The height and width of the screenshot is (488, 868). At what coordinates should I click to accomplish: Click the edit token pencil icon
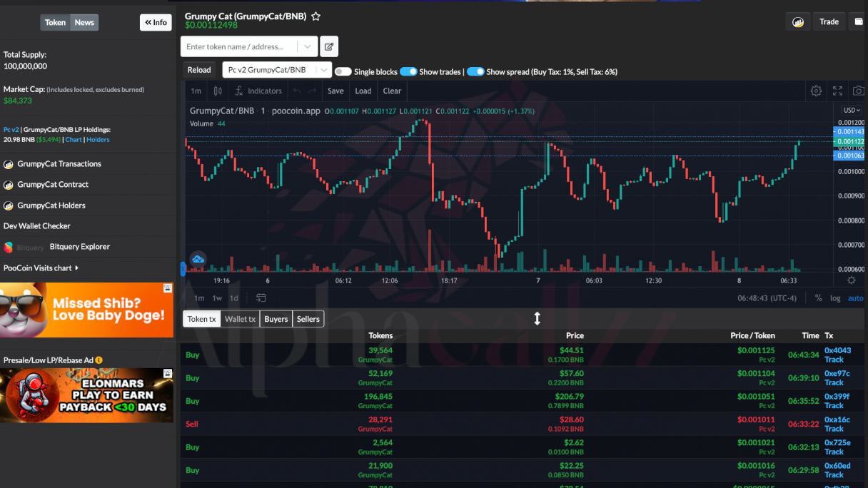[329, 46]
